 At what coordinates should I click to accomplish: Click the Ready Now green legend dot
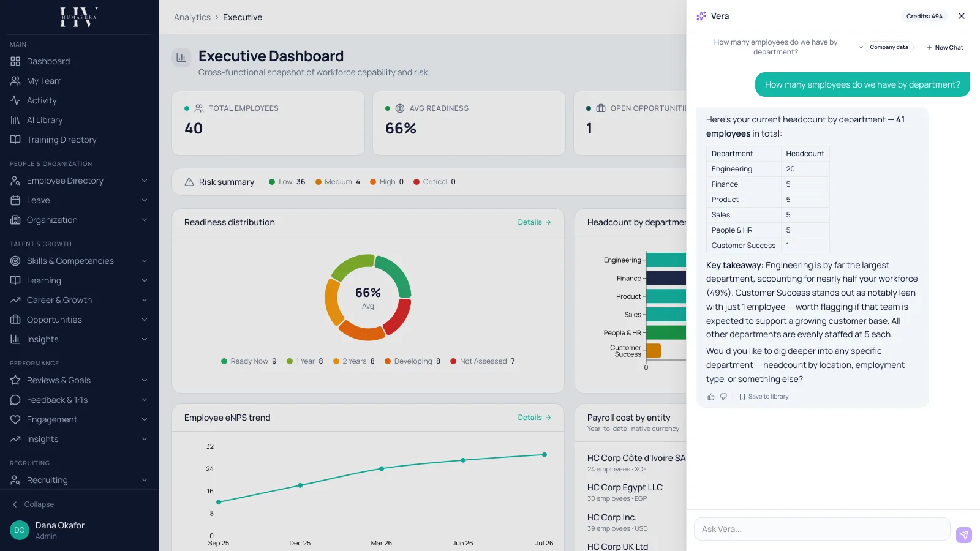224,361
